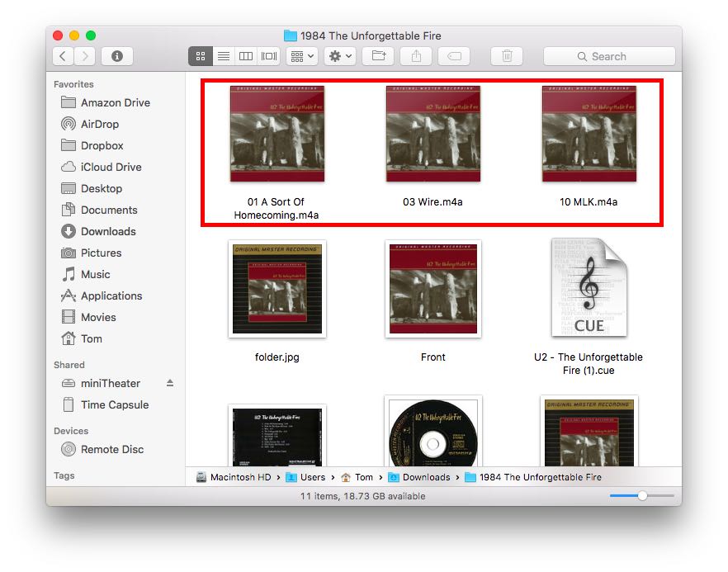The height and width of the screenshot is (572, 728).
Task: Select the folder.jpg image file
Action: 277,289
